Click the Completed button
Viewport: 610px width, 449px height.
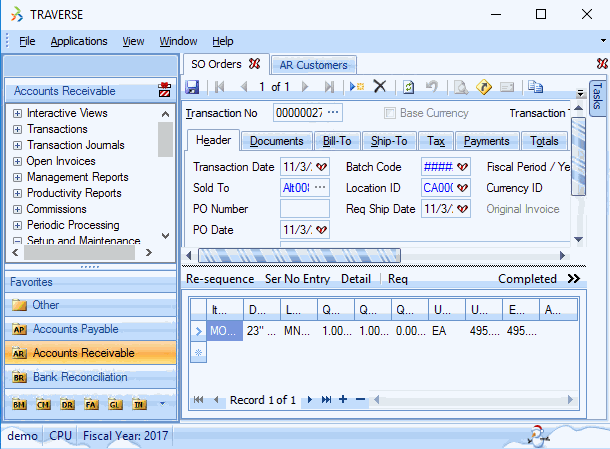coord(527,279)
